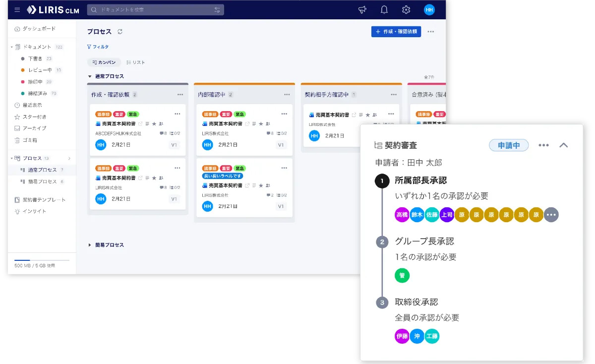Click the 伊藤 approver avatar
Viewport: 595px width, 364px height.
402,336
